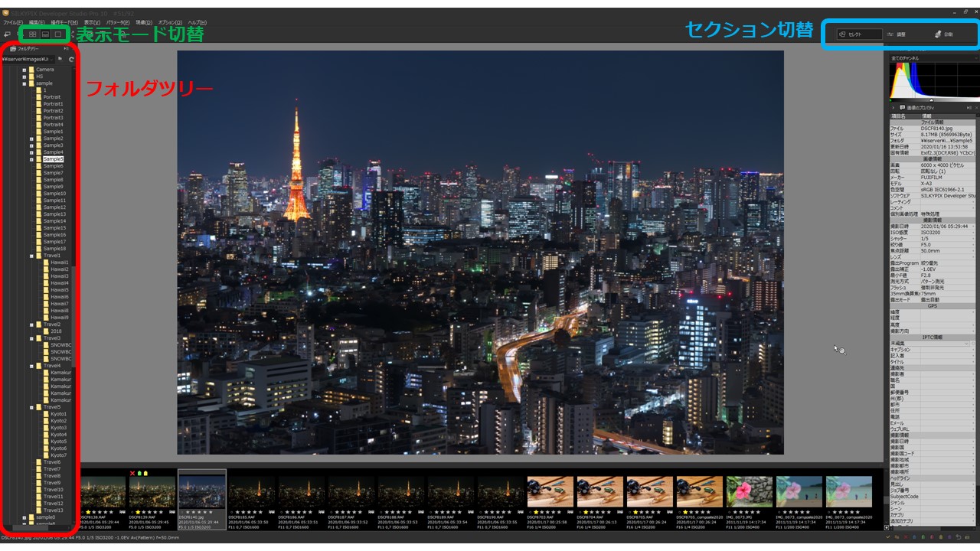Viewport: 980px width, 551px height.
Task: Open ファイル(F) menu
Action: pyautogui.click(x=13, y=22)
